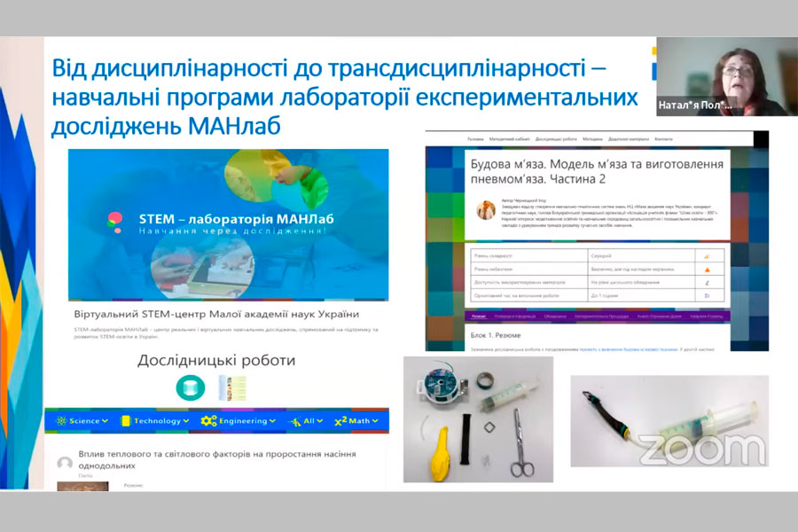Click the chip icon beside Technology
Image resolution: width=798 pixels, height=532 pixels.
coord(125,421)
